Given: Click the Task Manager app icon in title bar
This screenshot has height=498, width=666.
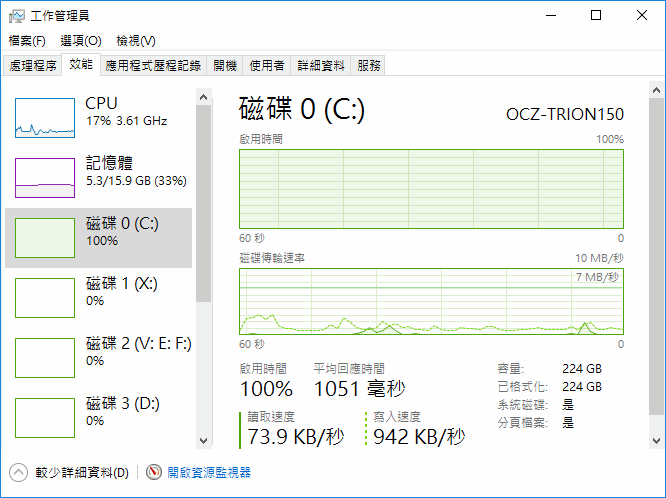Looking at the screenshot, I should pyautogui.click(x=16, y=15).
